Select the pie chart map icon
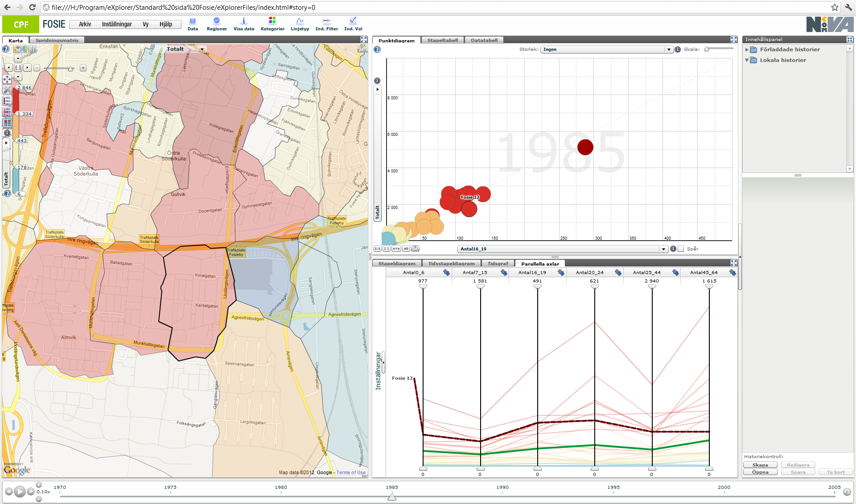856x504 pixels. tap(25, 49)
